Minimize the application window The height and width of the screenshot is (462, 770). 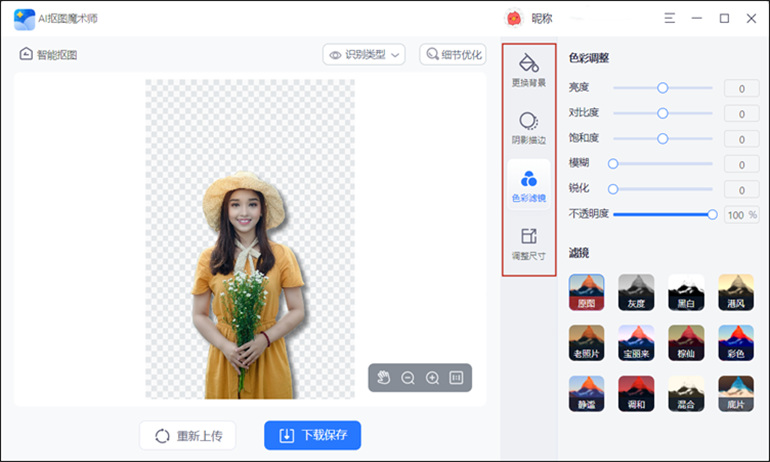click(696, 18)
